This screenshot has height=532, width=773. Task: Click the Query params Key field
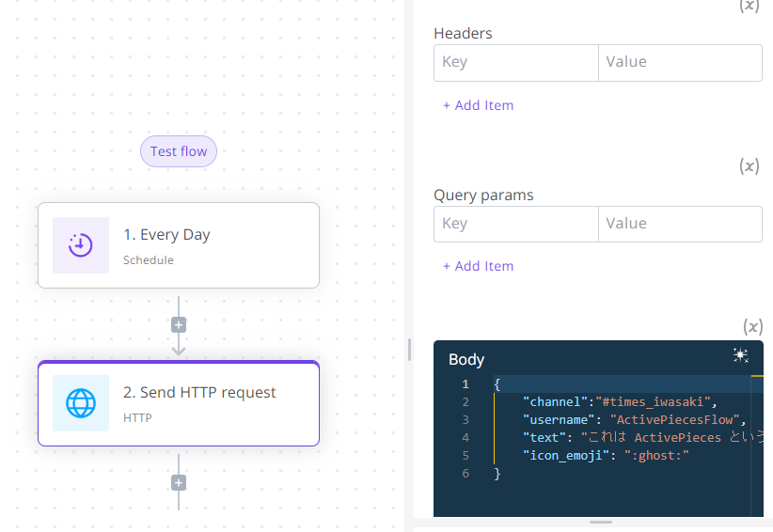tap(515, 224)
